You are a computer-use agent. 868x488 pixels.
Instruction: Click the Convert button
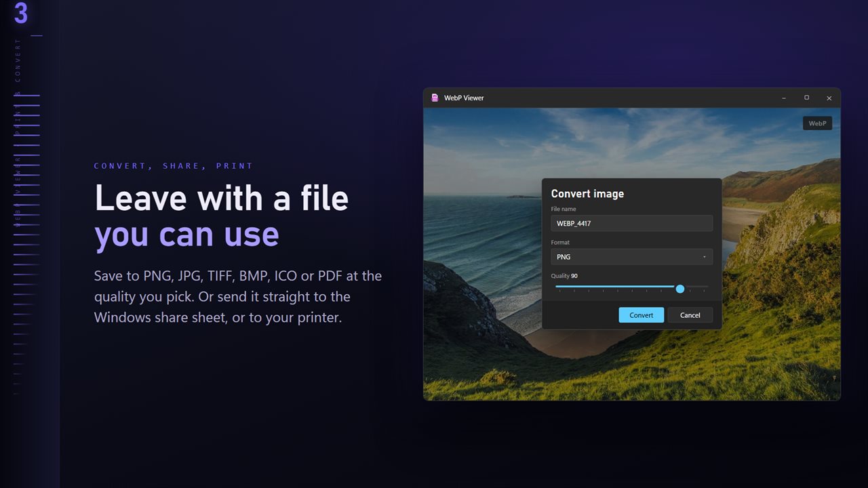pos(641,314)
